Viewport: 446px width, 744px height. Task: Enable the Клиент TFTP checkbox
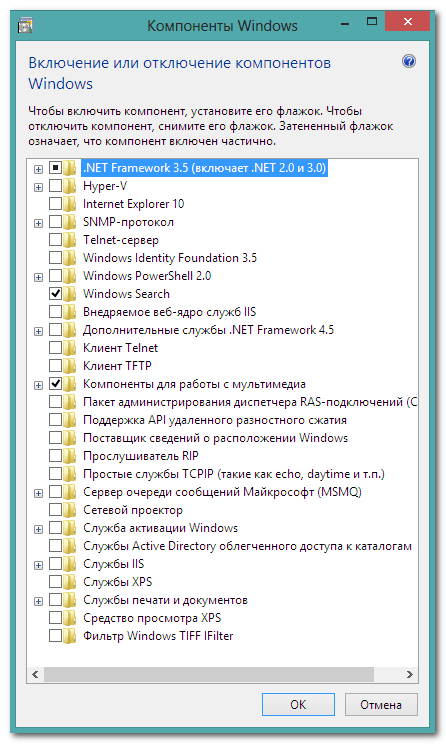[56, 366]
